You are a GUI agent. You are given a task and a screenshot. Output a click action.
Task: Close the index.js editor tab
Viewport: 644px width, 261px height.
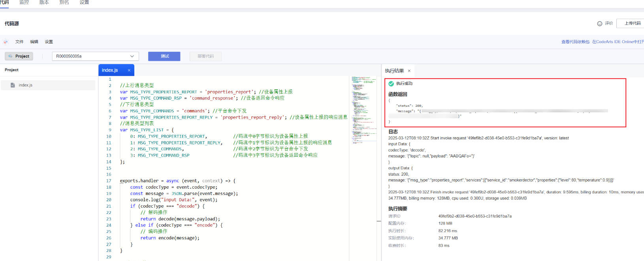pos(129,70)
